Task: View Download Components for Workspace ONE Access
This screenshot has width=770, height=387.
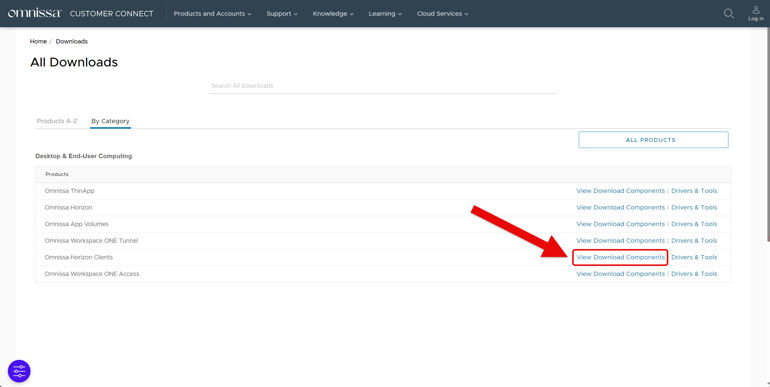Action: [621, 274]
